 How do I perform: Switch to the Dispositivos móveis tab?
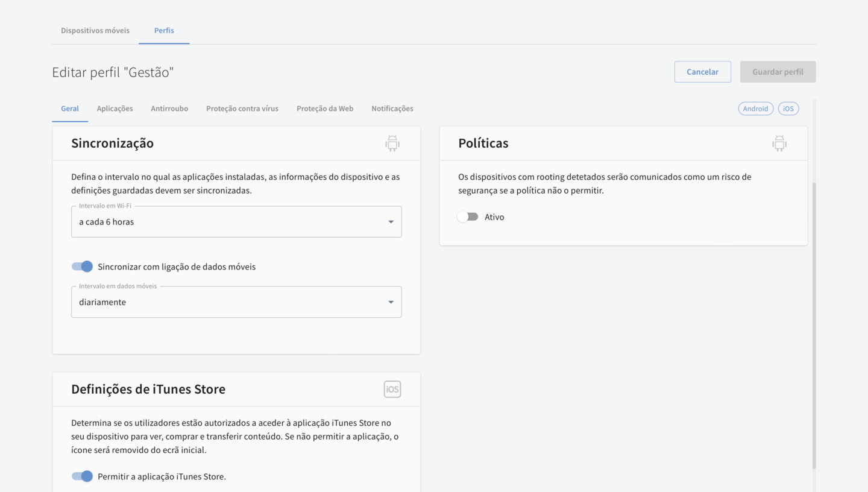95,30
